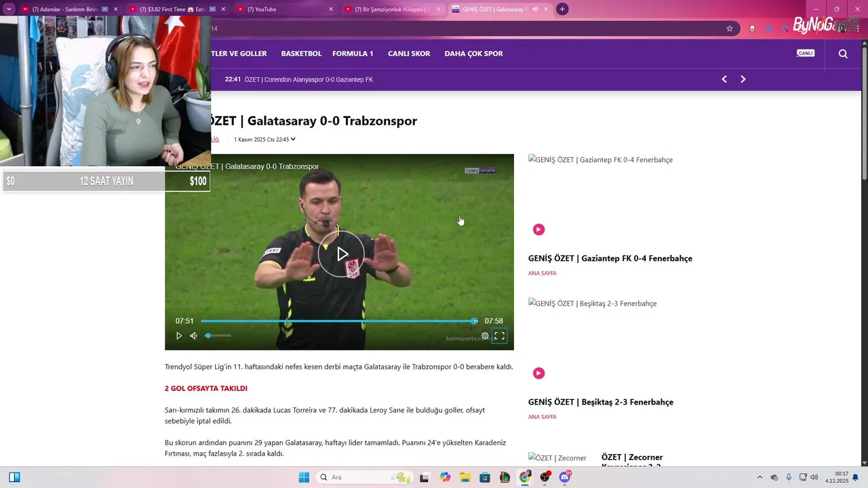Launch Copilot from the taskbar

pos(445,477)
